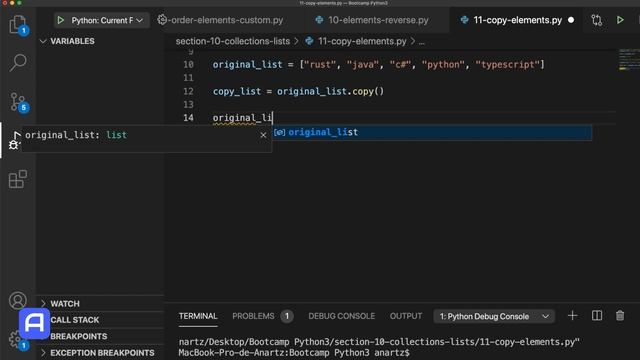Click line number 14 in gutter
640x360 pixels.
(188, 118)
